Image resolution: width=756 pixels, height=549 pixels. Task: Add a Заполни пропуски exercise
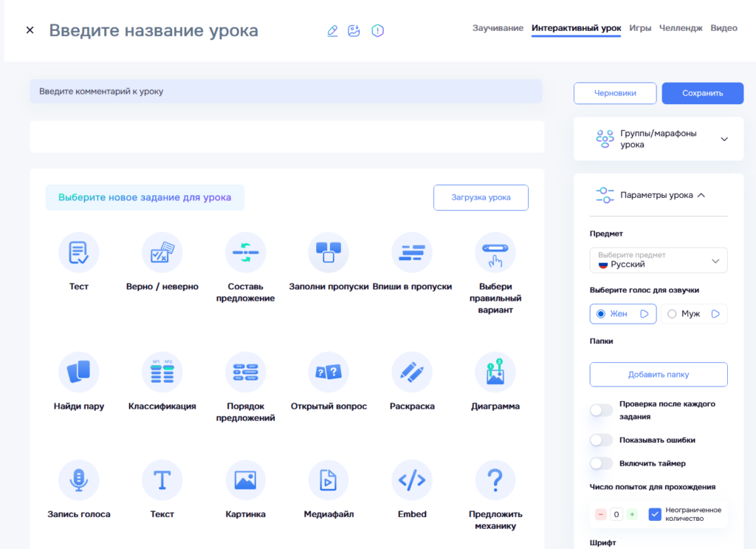pyautogui.click(x=329, y=251)
